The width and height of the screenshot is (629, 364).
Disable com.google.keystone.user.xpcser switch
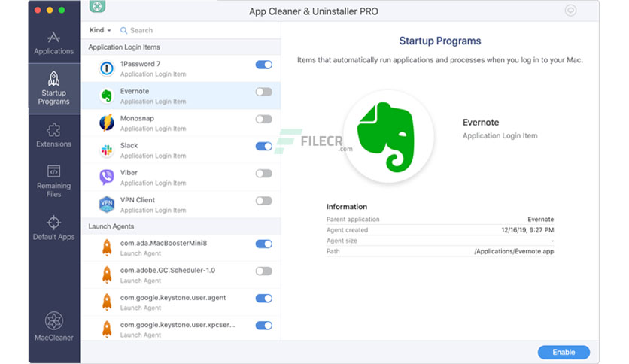[263, 326]
